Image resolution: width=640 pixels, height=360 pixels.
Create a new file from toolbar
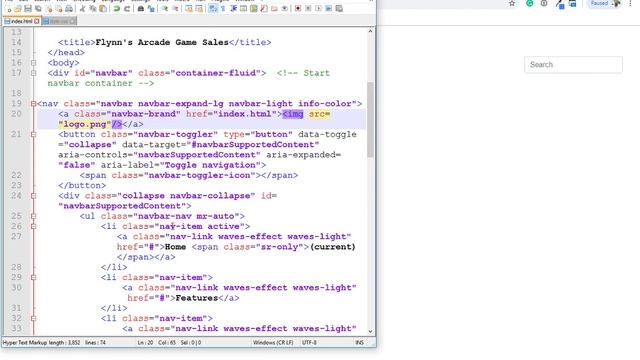coord(9,9)
